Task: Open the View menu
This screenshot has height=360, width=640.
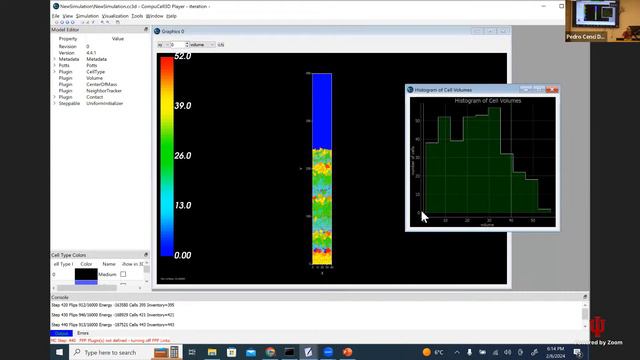Action: coord(68,16)
